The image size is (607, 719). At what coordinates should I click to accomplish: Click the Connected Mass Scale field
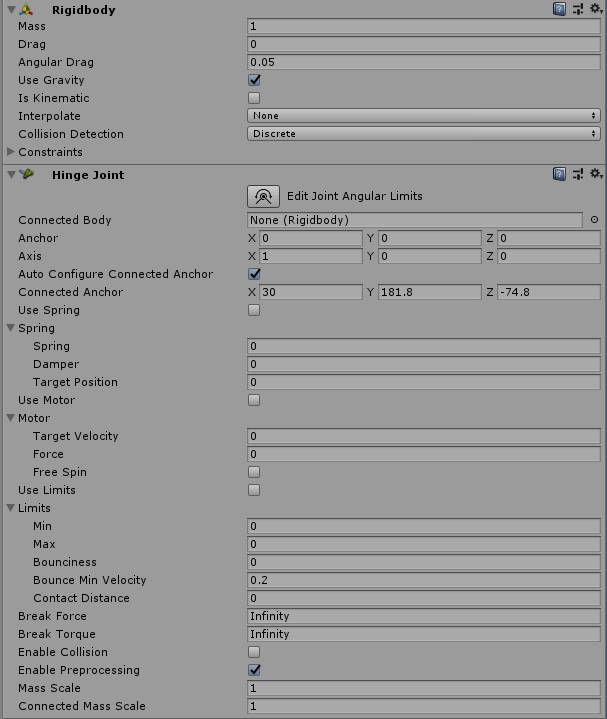coord(424,705)
